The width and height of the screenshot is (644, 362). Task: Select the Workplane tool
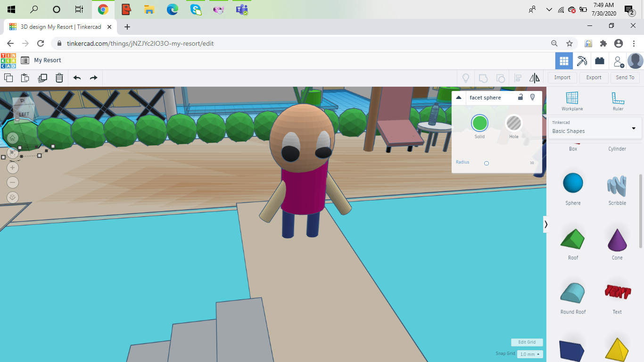572,101
